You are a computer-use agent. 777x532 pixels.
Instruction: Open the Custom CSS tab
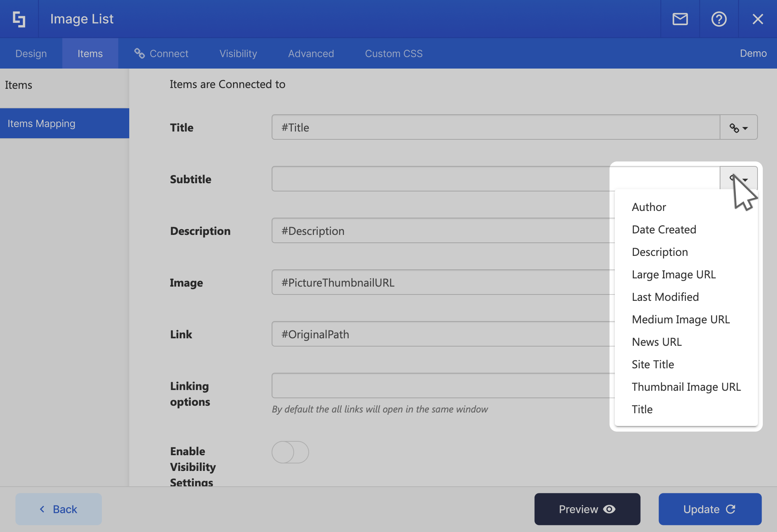click(394, 54)
